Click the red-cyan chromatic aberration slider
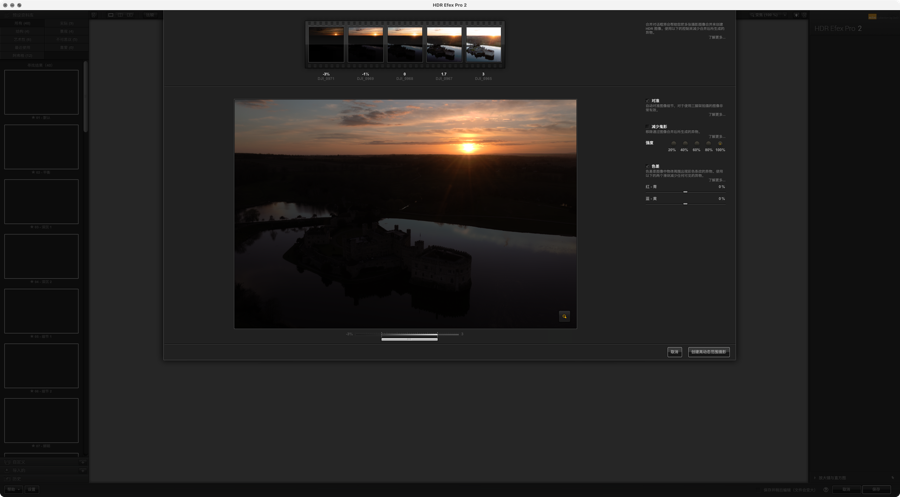Viewport: 900px width, 497px height. [x=685, y=192]
